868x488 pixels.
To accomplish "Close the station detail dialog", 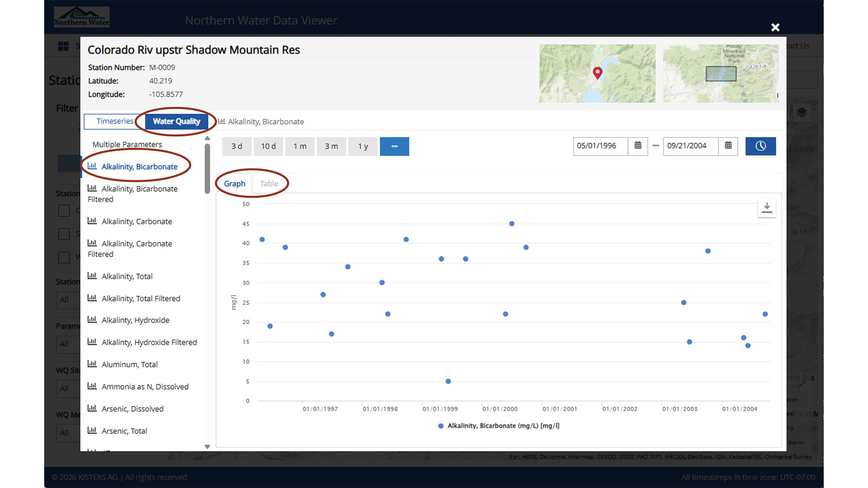I will [x=775, y=27].
